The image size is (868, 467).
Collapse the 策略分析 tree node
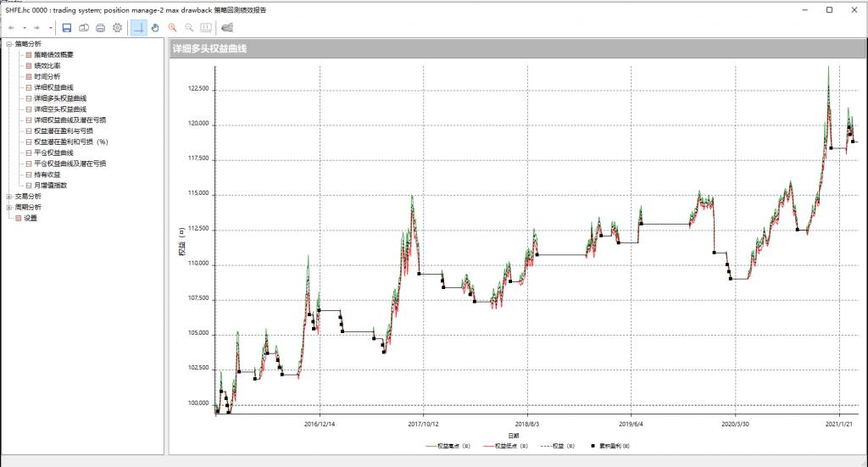pos(8,44)
